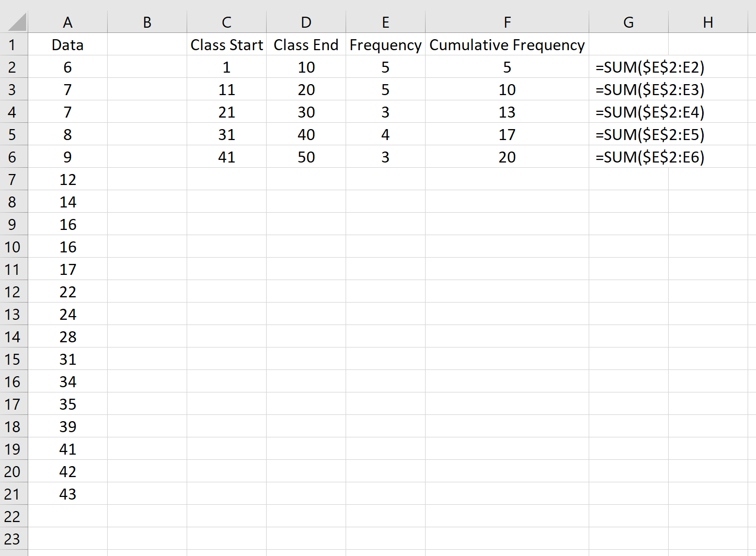The image size is (756, 556).
Task: Click the Class End header cell
Action: [306, 44]
